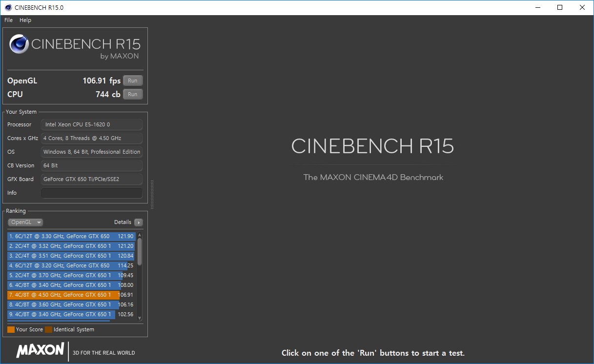Click the ranking scrollbar down arrow
594x364 pixels.
[140, 317]
